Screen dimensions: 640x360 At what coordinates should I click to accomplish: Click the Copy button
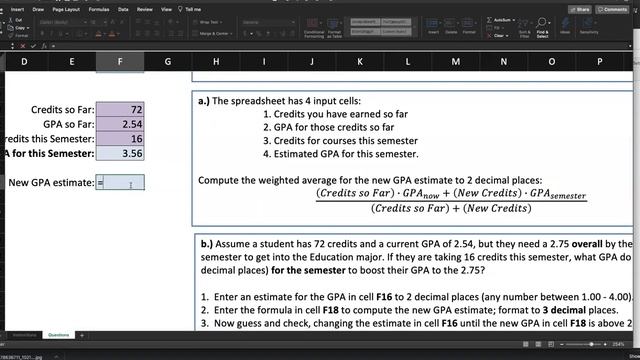[16, 28]
